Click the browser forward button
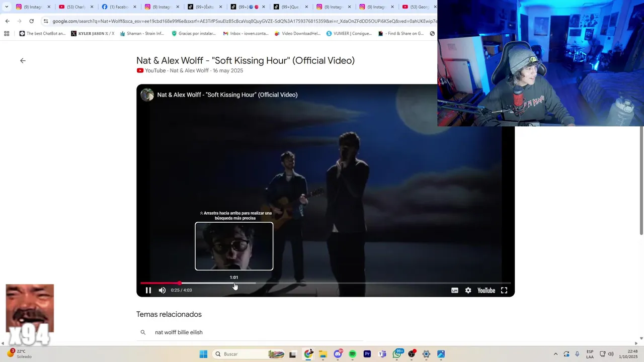Image resolution: width=644 pixels, height=362 pixels. pyautogui.click(x=19, y=21)
